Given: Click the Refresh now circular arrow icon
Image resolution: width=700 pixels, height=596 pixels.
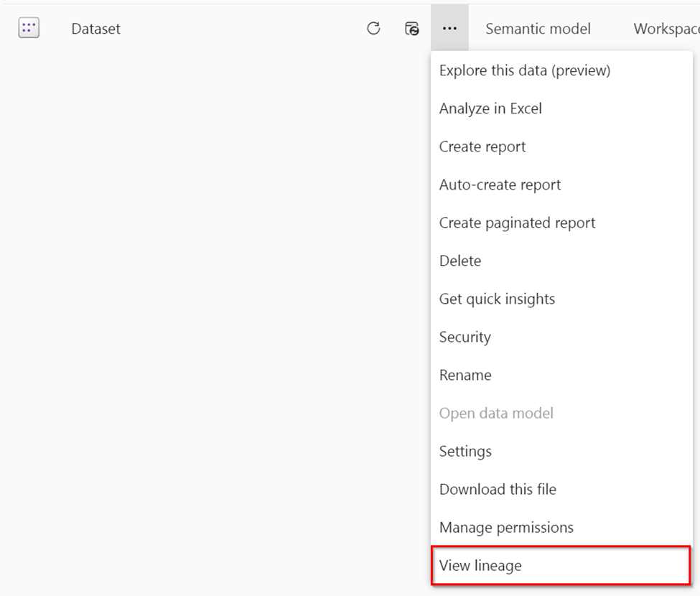Looking at the screenshot, I should 373,29.
